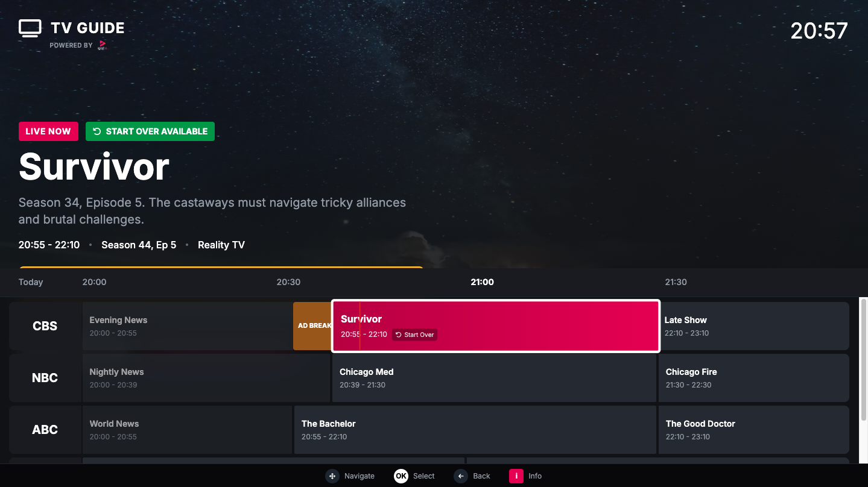Select World News on ABC
This screenshot has width=868, height=487.
[187, 430]
